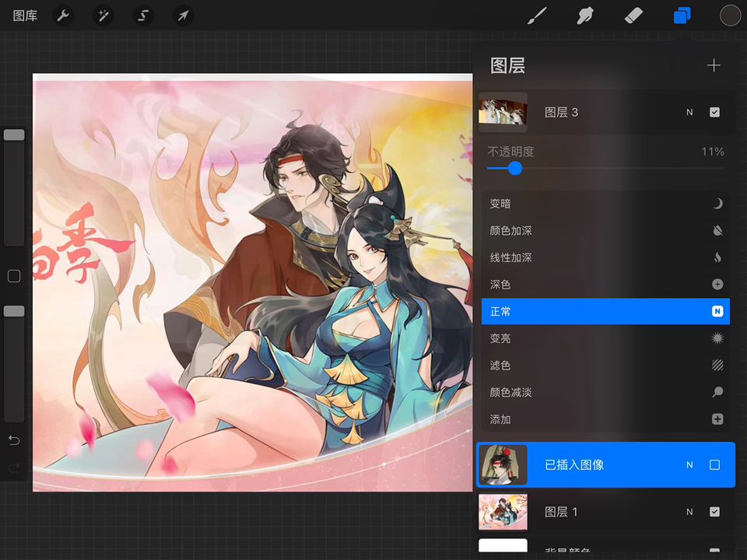Open the Adjustments magic wand menu
Viewport: 747px width, 560px height.
click(x=103, y=16)
